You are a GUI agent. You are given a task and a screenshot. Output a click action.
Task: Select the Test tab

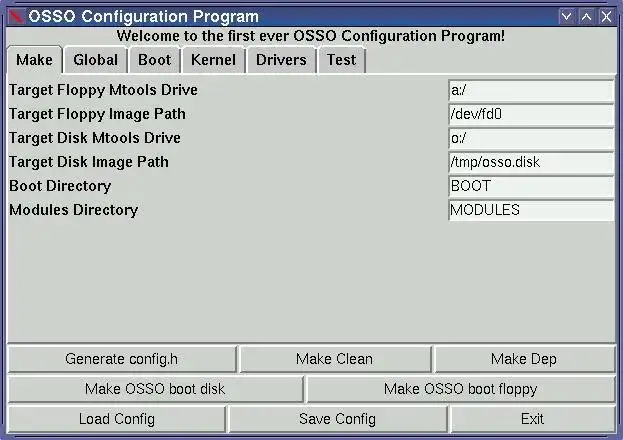tap(342, 60)
